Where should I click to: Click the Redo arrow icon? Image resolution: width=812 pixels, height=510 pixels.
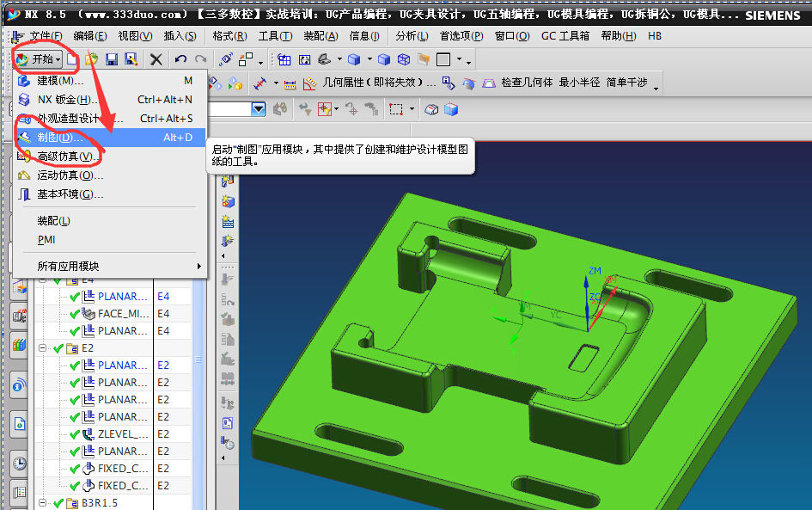(x=200, y=58)
